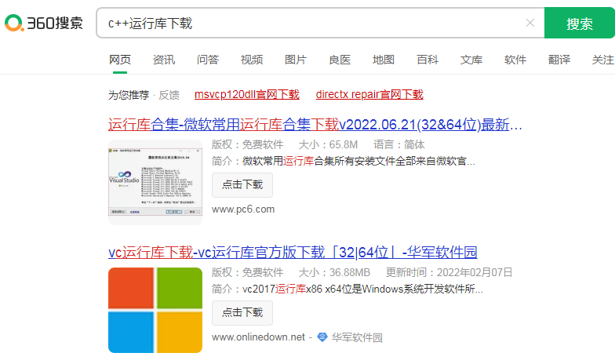Open the 问答 tab
This screenshot has height=364, width=615.
point(207,60)
